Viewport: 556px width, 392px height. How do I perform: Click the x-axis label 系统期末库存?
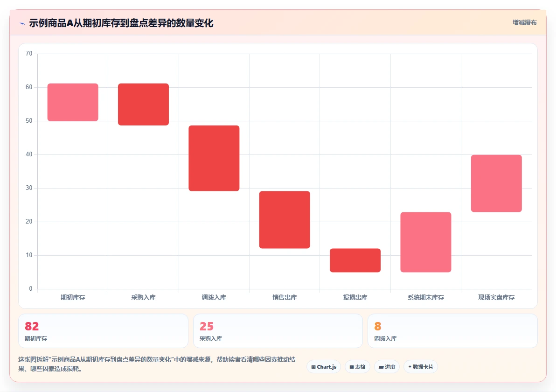425,297
